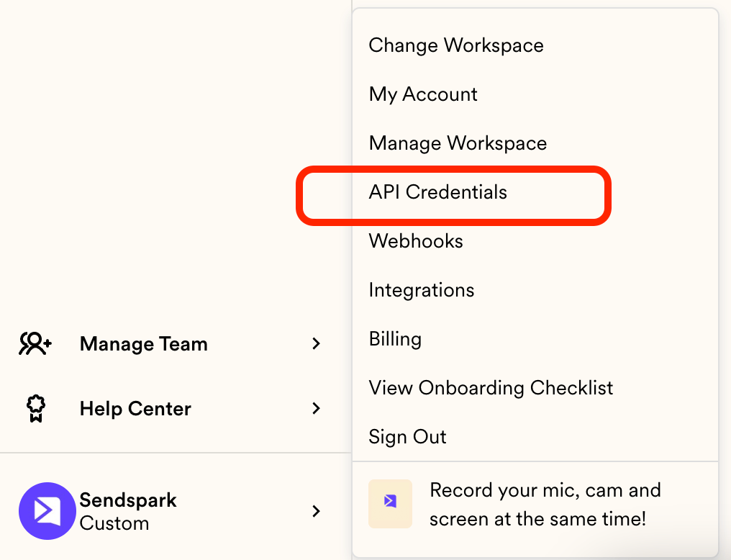Expand Sendspark Custom workspace chevron
Image resolution: width=731 pixels, height=560 pixels.
[x=316, y=511]
